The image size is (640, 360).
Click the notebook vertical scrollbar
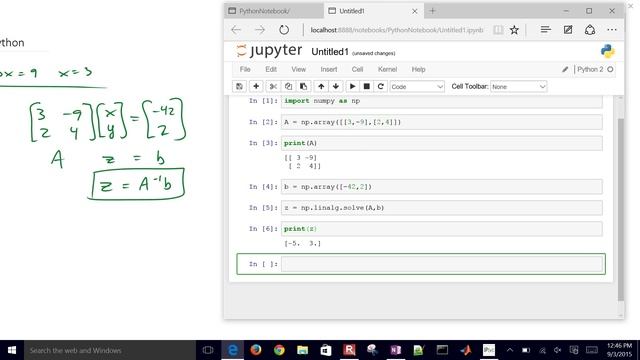[621, 209]
